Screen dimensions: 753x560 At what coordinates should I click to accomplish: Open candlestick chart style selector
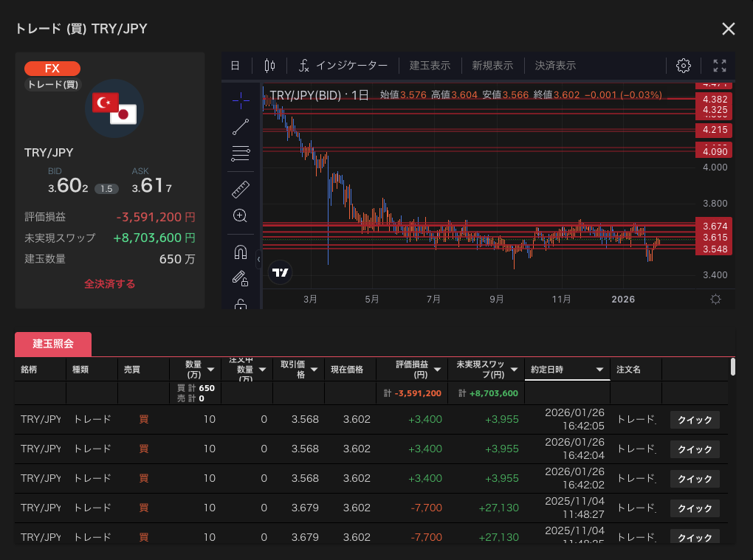pyautogui.click(x=269, y=66)
